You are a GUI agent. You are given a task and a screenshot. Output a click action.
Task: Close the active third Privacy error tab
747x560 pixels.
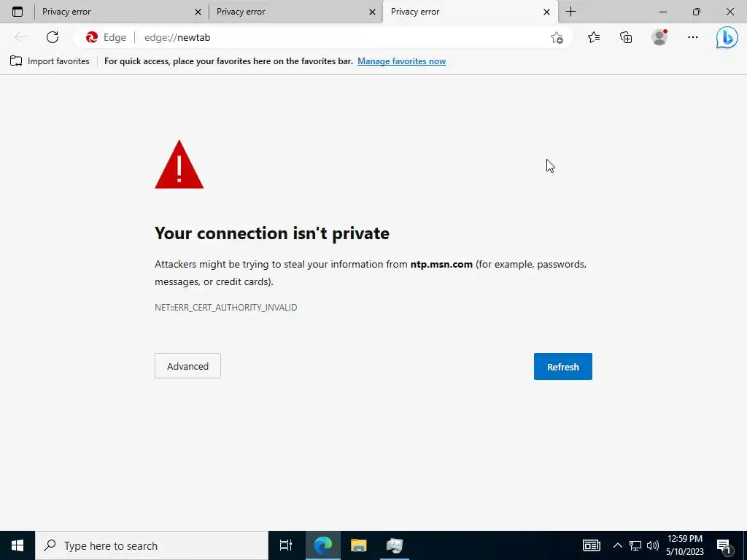(546, 12)
